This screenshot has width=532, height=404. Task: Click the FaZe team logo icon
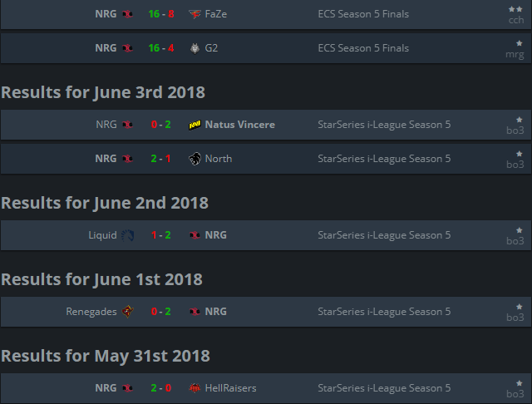pos(195,14)
